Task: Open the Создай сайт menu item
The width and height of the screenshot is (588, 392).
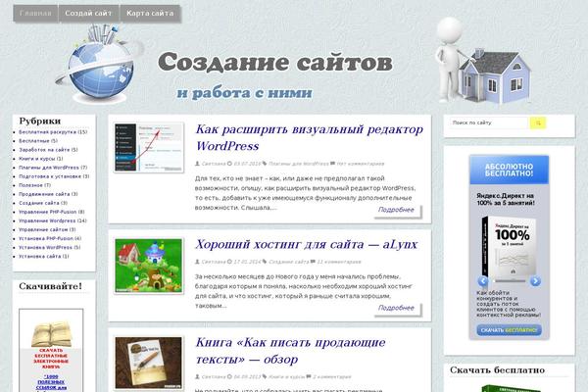Action: click(x=88, y=14)
